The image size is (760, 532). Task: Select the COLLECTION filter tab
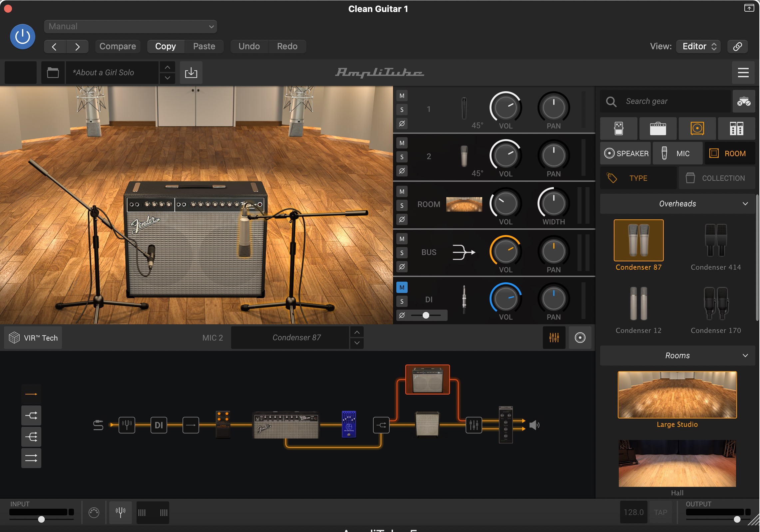click(717, 178)
